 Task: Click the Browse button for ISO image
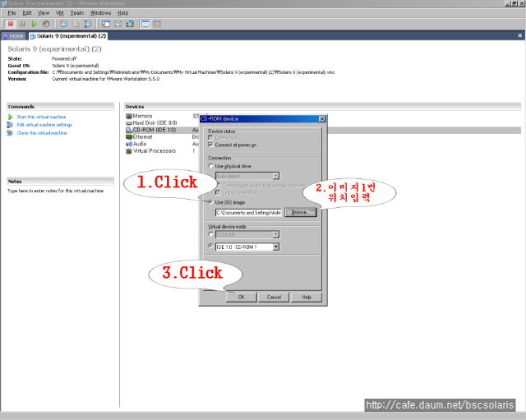coord(300,212)
